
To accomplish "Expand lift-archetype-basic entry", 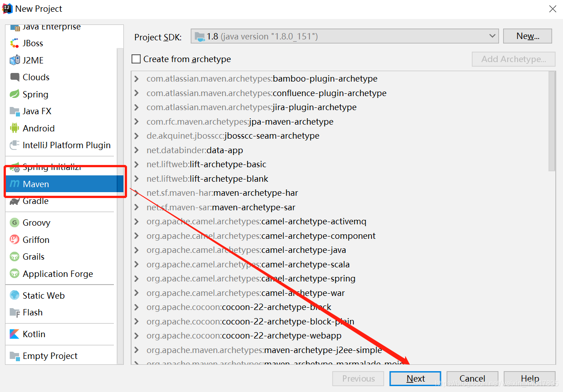I will [137, 165].
